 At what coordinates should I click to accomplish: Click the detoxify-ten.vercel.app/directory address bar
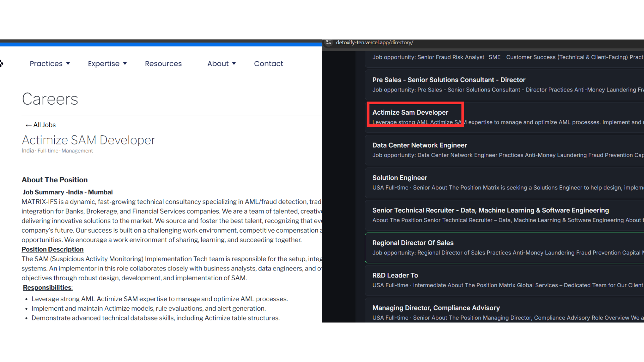click(375, 43)
